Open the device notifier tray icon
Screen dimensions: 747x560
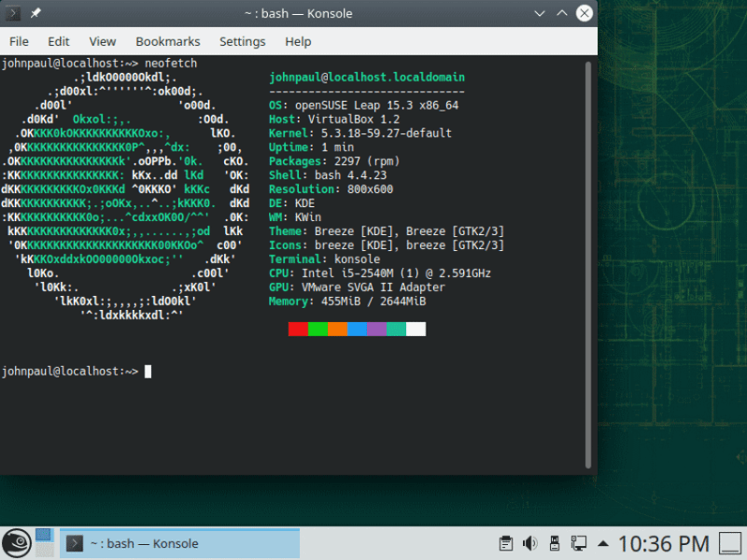(x=555, y=542)
